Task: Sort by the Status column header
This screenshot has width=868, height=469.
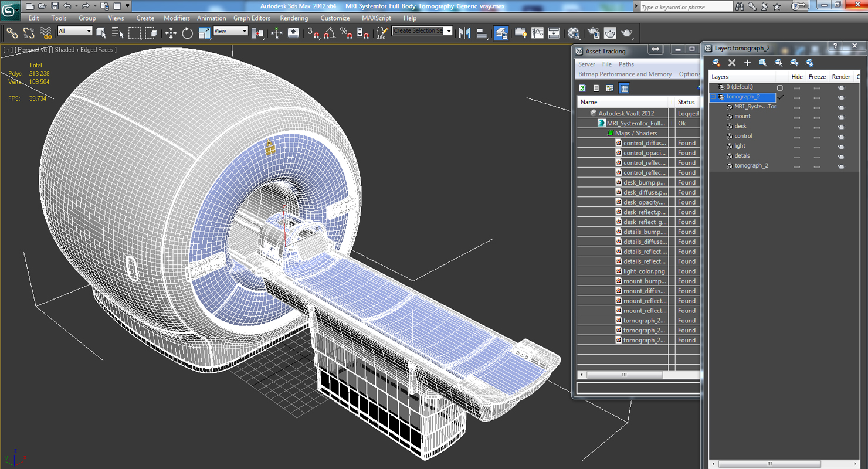Action: 686,102
